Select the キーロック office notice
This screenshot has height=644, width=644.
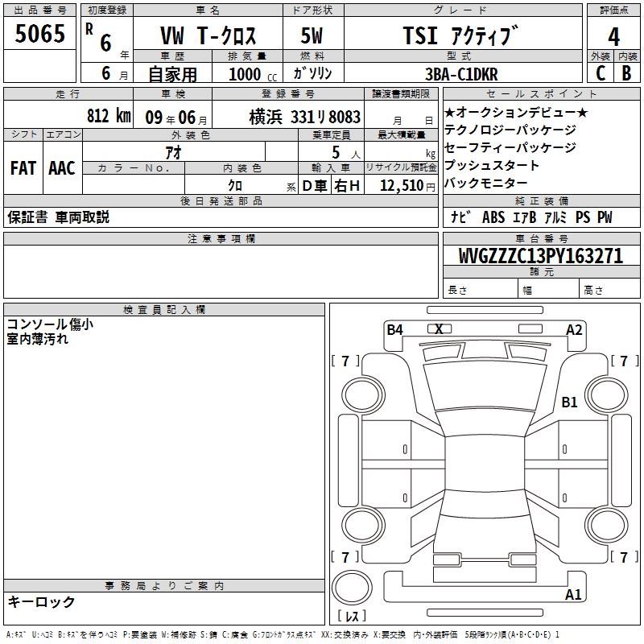(x=42, y=601)
